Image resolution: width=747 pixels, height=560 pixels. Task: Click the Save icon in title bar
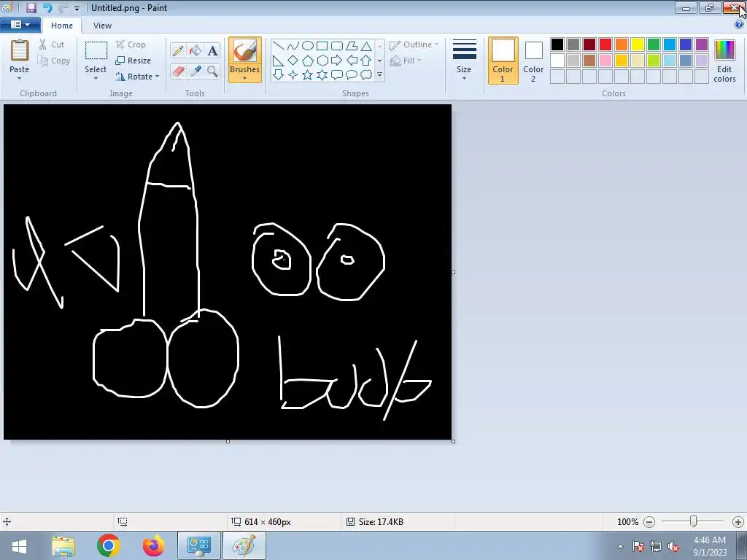[x=31, y=7]
